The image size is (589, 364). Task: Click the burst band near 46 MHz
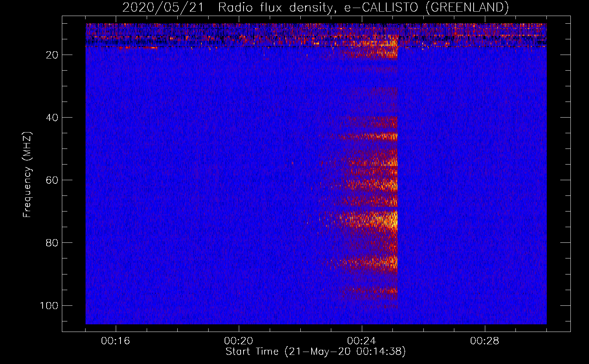368,137
